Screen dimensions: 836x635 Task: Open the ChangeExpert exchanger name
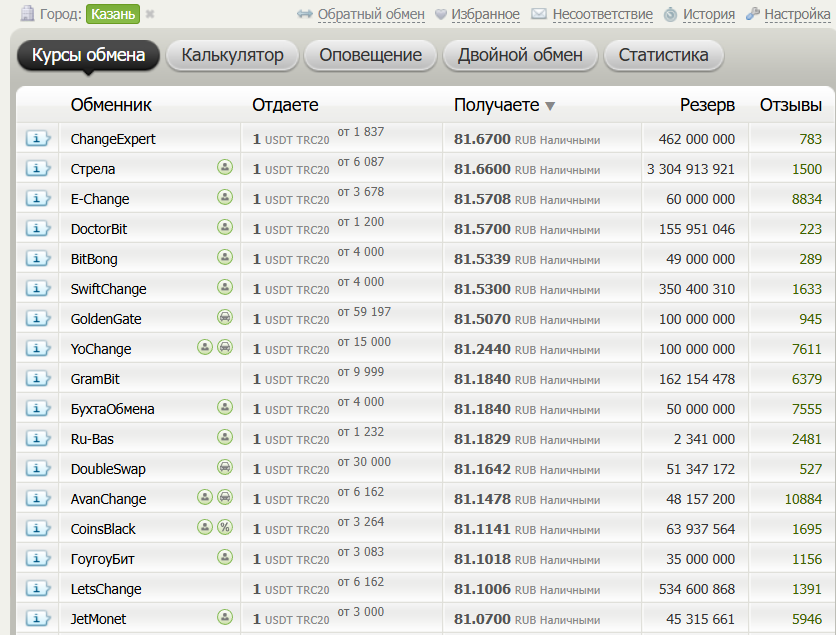[x=113, y=139]
